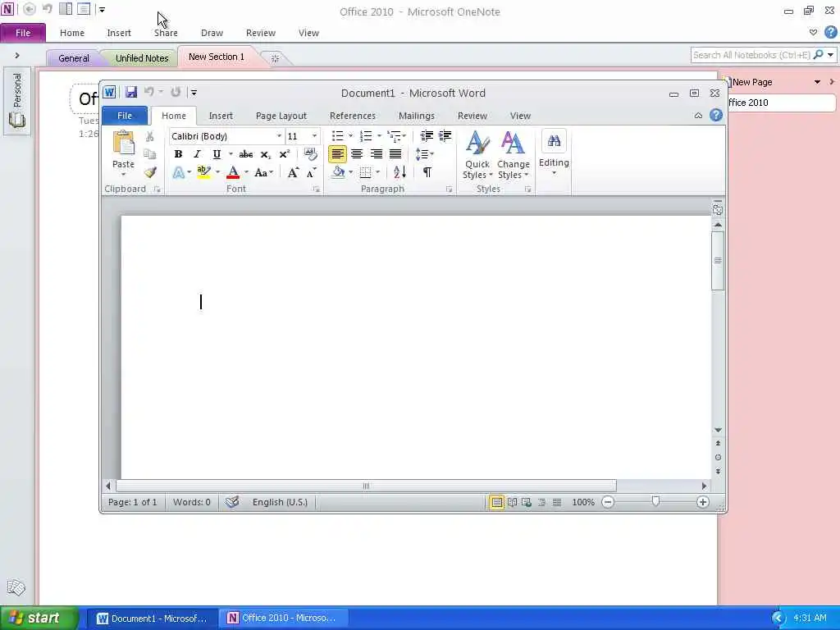Click Document1 Word taskbar button
This screenshot has width=840, height=630.
(153, 619)
